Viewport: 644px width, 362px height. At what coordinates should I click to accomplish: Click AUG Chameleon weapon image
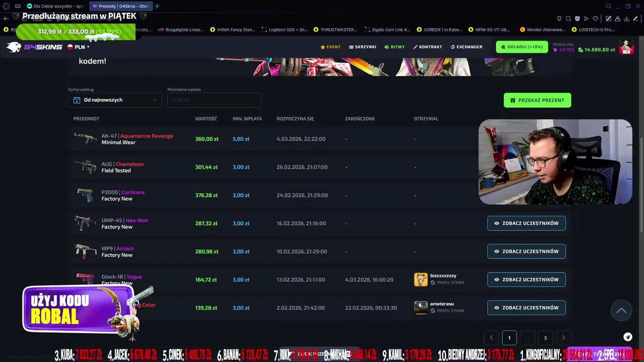click(x=85, y=167)
